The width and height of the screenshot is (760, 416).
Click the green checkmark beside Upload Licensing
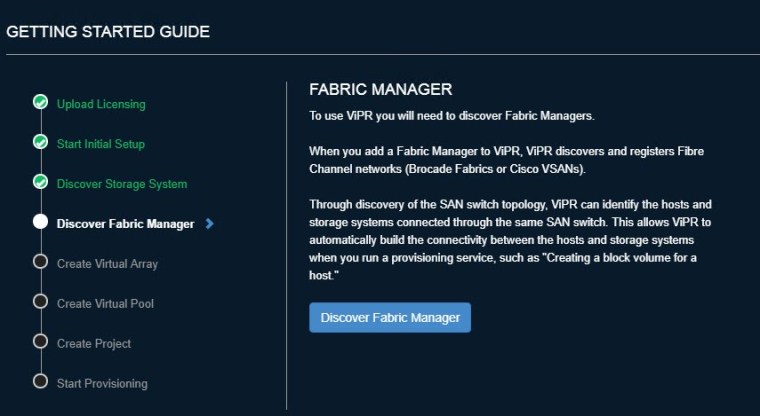click(x=40, y=102)
